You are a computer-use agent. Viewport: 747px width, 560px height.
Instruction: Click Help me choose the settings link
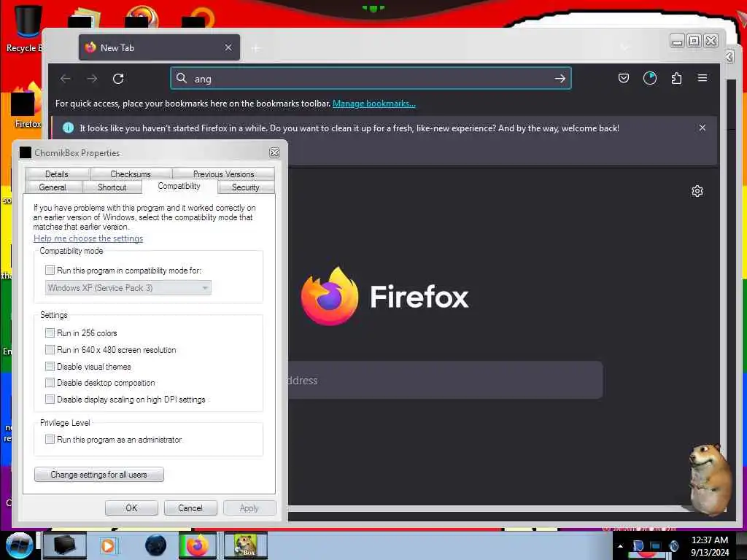(x=88, y=238)
